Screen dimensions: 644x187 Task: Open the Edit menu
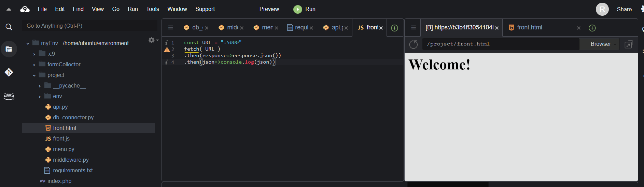click(60, 9)
